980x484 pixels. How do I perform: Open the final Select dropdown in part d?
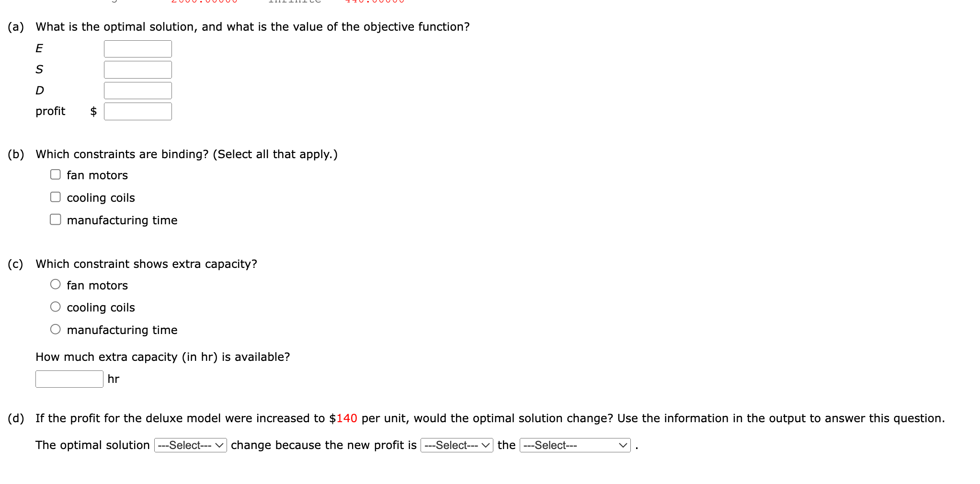(x=574, y=445)
